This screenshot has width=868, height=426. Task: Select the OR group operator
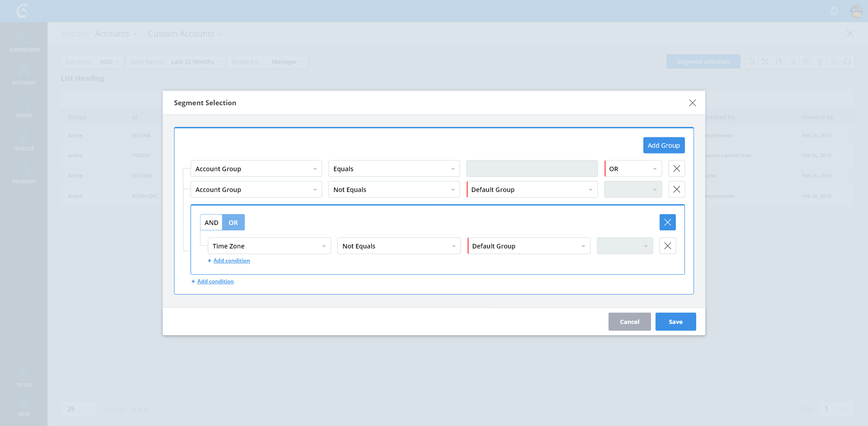(233, 223)
